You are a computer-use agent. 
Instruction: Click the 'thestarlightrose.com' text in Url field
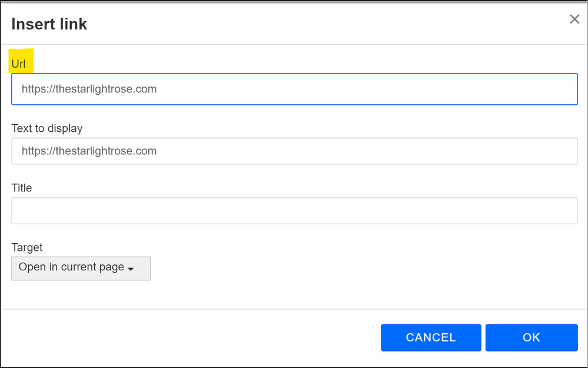[x=105, y=89]
